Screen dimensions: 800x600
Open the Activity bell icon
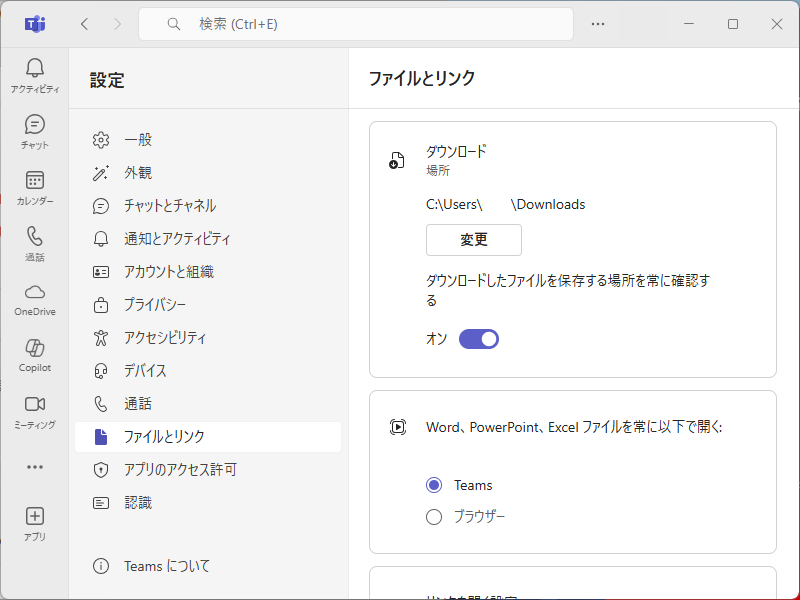(x=35, y=69)
